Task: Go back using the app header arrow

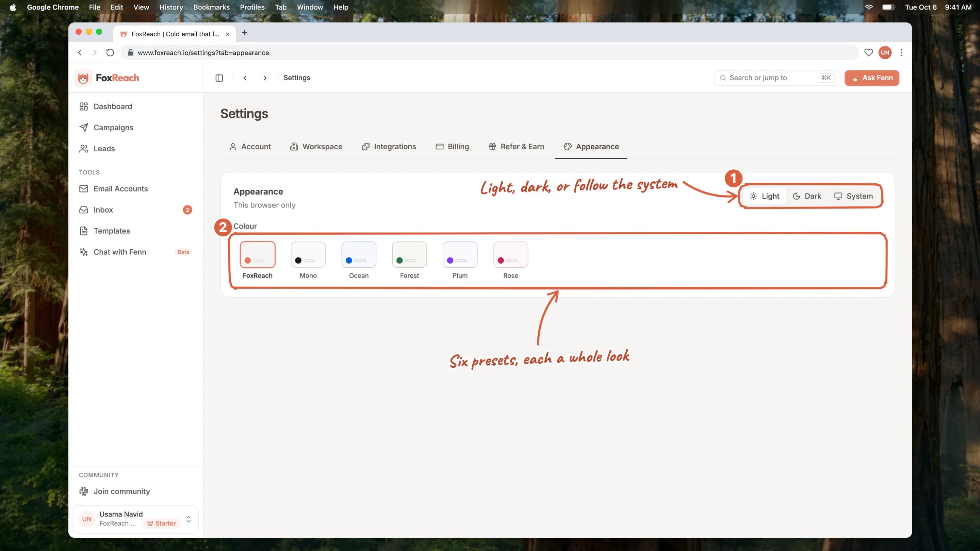Action: 245,78
